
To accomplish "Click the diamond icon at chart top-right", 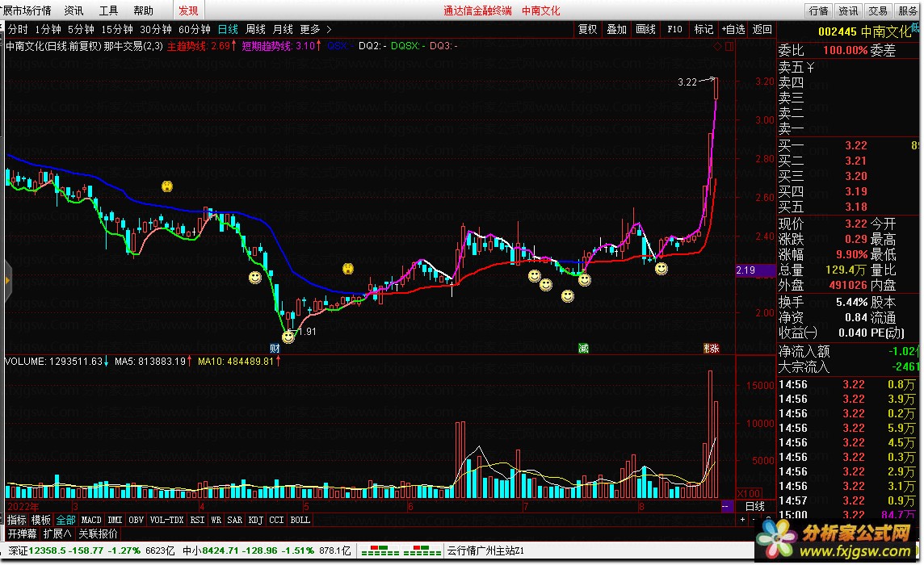I will click(718, 46).
